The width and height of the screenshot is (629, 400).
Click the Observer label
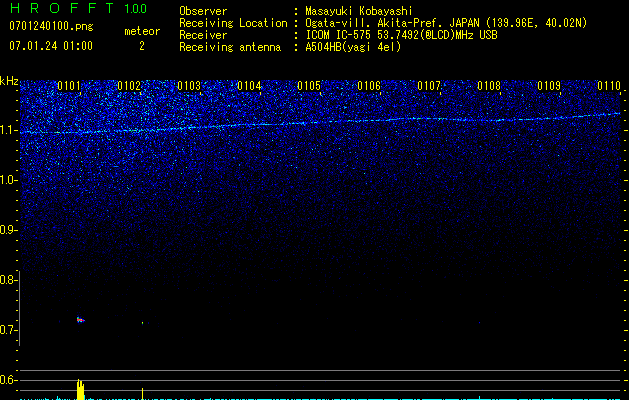[203, 11]
